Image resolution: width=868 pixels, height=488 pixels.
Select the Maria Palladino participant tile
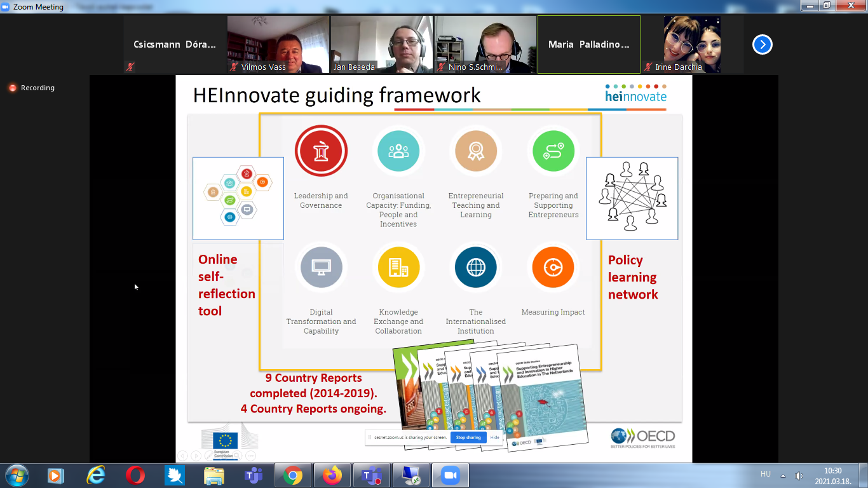coord(588,44)
